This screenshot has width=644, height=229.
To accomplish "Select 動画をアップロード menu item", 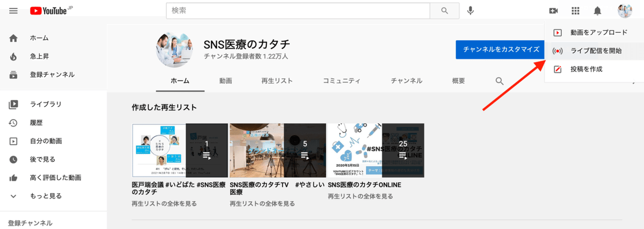I will coord(594,33).
